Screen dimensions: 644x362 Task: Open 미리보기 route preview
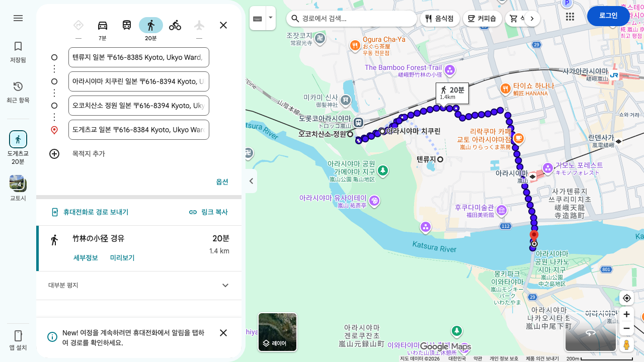pyautogui.click(x=122, y=258)
